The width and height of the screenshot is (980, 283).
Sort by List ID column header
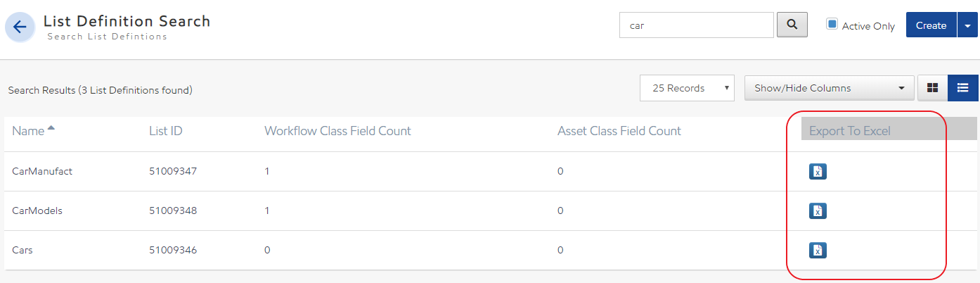pos(166,131)
